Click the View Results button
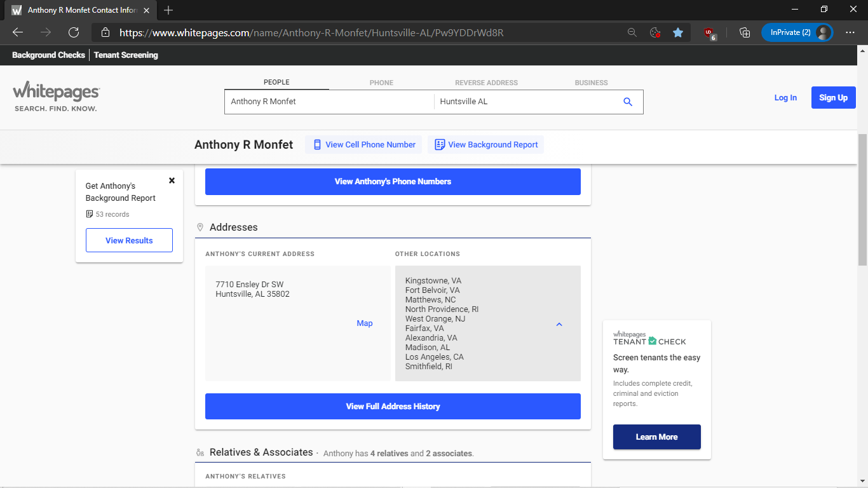This screenshot has width=868, height=488. pyautogui.click(x=129, y=240)
